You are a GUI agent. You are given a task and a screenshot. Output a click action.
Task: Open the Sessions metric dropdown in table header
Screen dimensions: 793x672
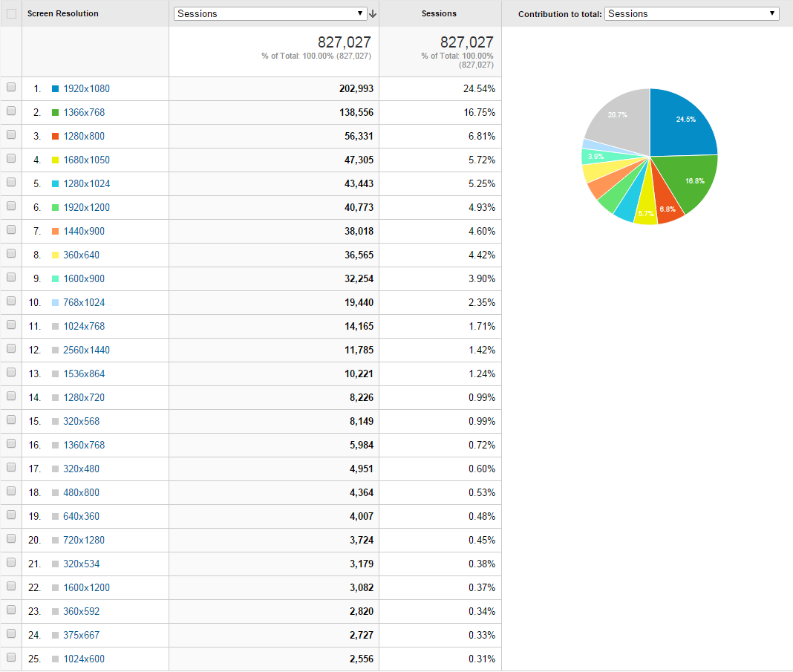[x=270, y=13]
